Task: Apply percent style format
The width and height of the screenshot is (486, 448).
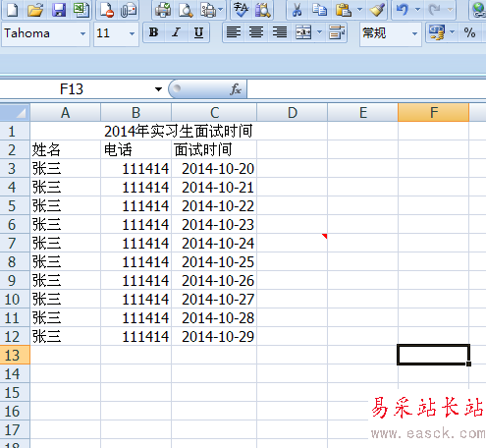Action: (470, 32)
